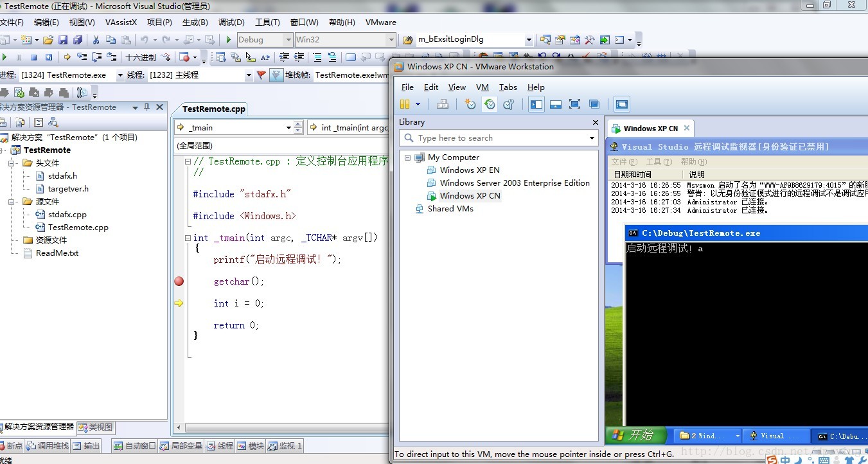The width and height of the screenshot is (868, 464).
Task: Open the 生成(B) menu in Visual Studio
Action: click(x=195, y=22)
